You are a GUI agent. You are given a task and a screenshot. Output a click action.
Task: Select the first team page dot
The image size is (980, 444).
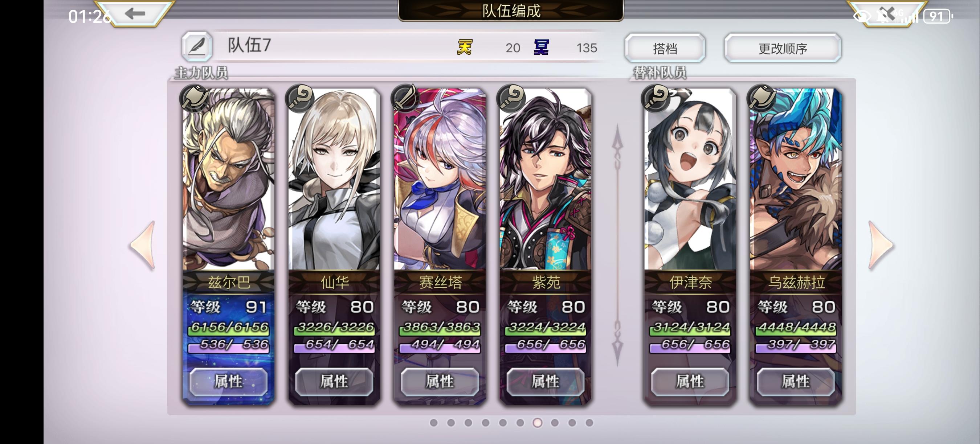(433, 422)
